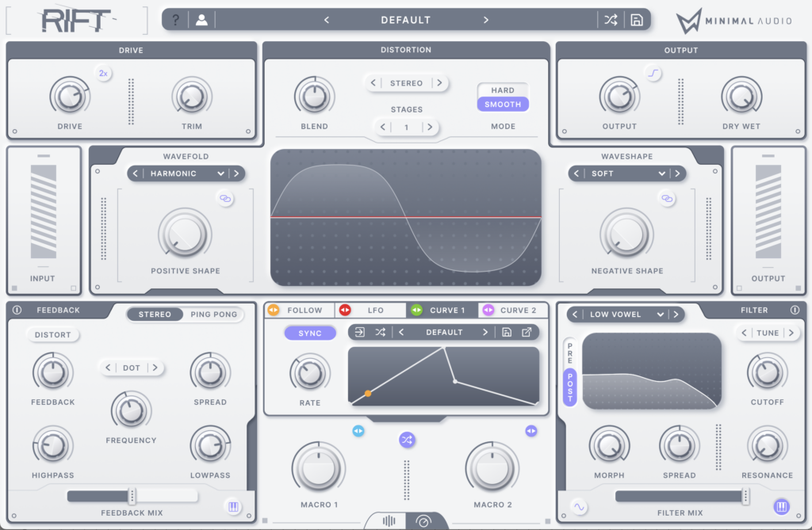This screenshot has height=530, width=812.
Task: Randomize the curve with shuffle icon
Action: point(380,332)
